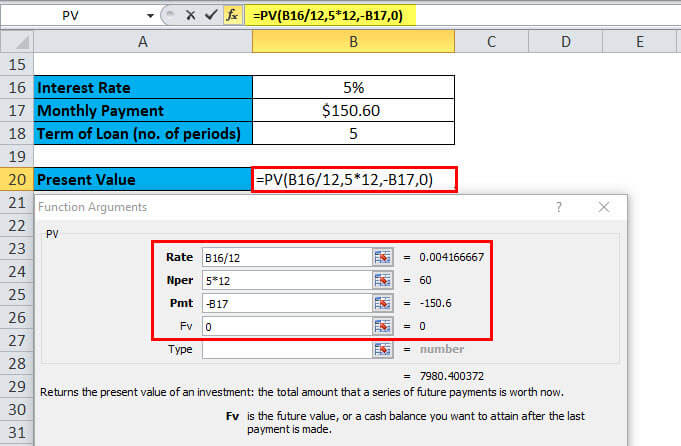The height and width of the screenshot is (446, 681).
Task: Click collapse-dialog icon beside Pmt field
Action: [x=383, y=304]
